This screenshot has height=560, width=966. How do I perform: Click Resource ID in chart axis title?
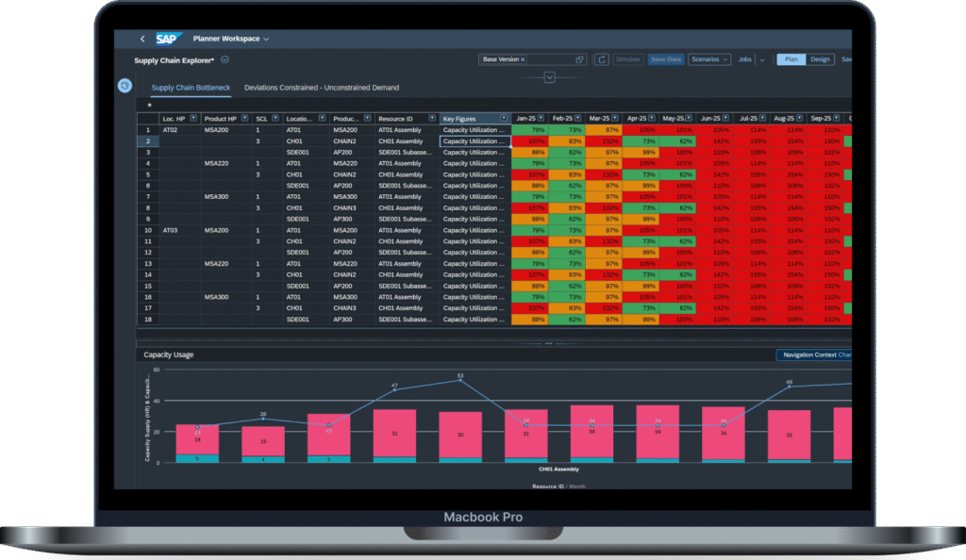coord(548,486)
